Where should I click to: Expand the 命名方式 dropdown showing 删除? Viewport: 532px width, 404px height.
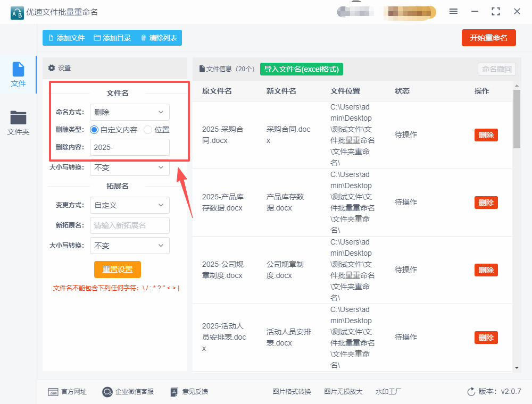click(129, 112)
